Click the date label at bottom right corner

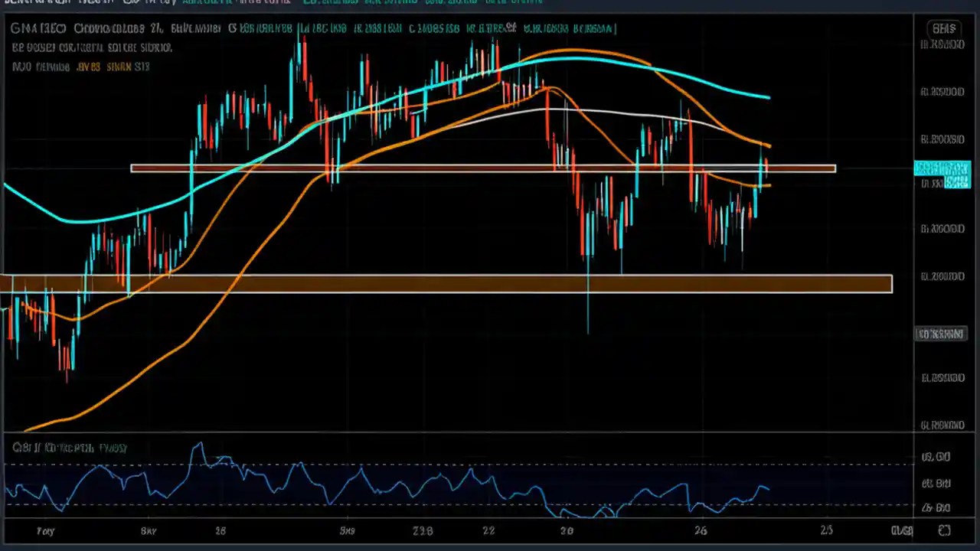click(x=902, y=530)
